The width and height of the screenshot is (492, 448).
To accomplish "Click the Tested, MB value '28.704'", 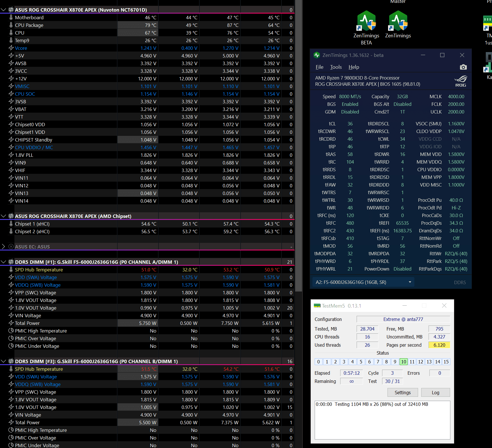I will pyautogui.click(x=367, y=329).
